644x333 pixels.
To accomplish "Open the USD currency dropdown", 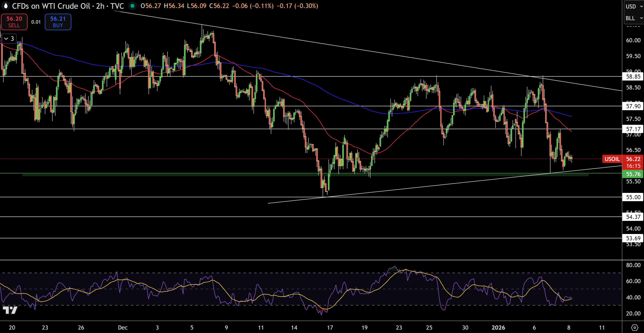I will 634,6.
